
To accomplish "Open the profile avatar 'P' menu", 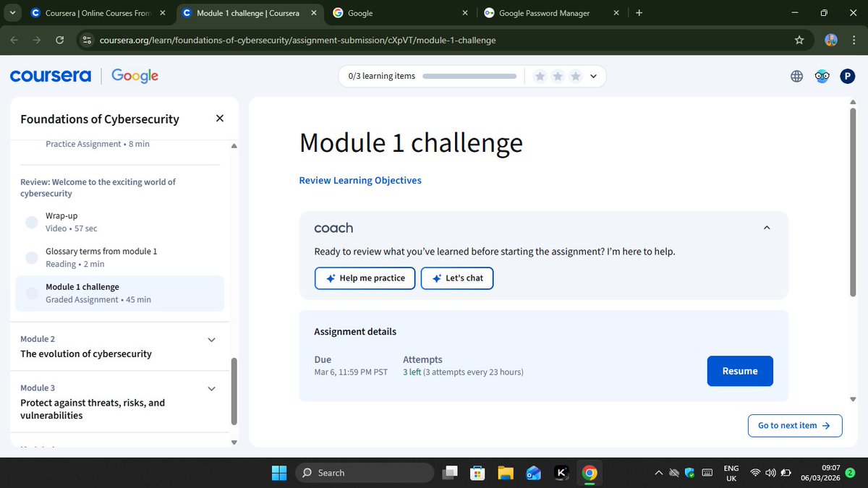I will [x=847, y=76].
